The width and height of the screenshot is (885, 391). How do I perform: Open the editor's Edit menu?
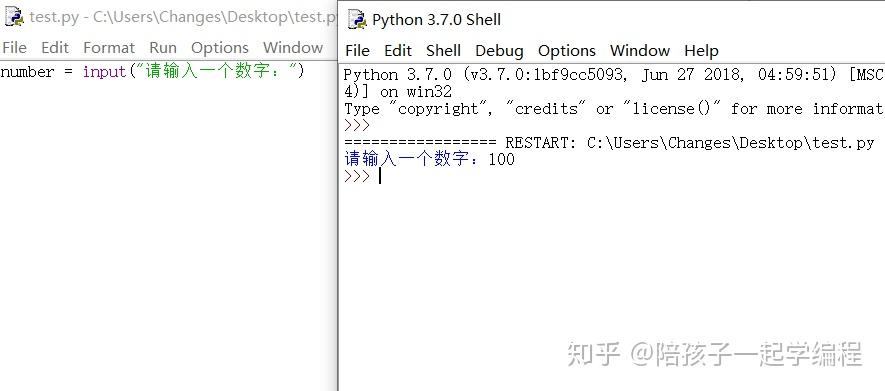(55, 47)
